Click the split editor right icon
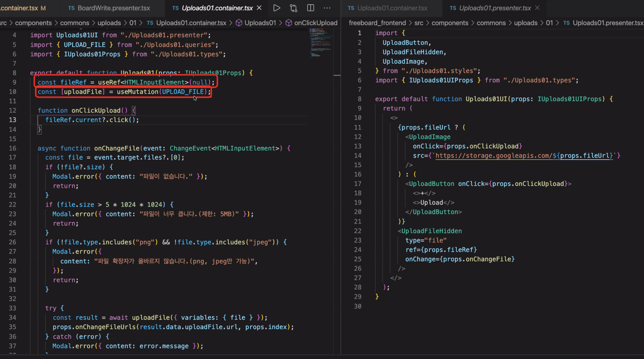 310,8
